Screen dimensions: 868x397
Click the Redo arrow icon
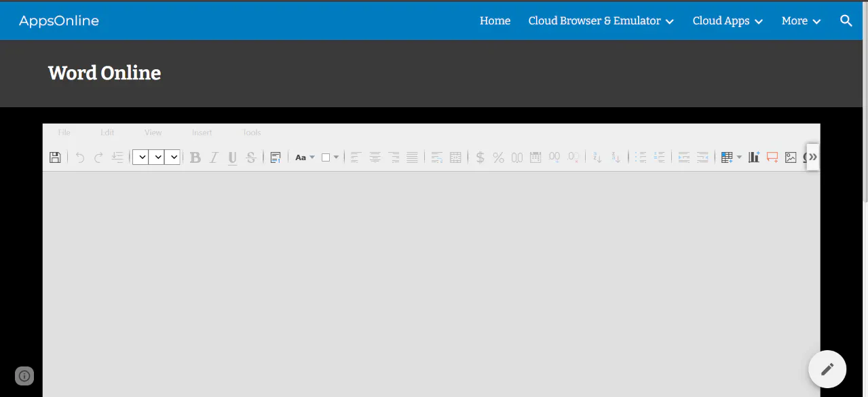point(98,157)
